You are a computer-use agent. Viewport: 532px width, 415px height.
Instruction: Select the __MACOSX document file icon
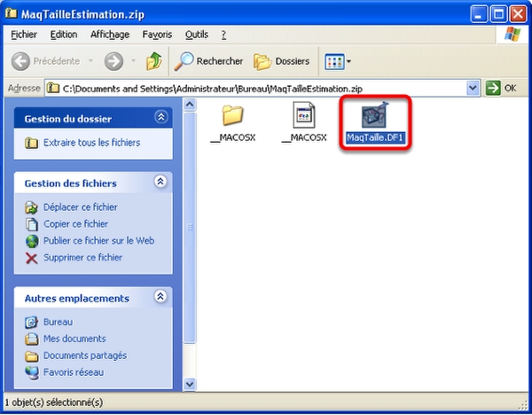coord(304,115)
